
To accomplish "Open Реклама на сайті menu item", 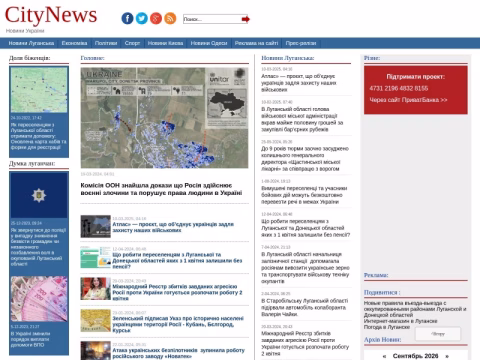I will click(x=256, y=43).
